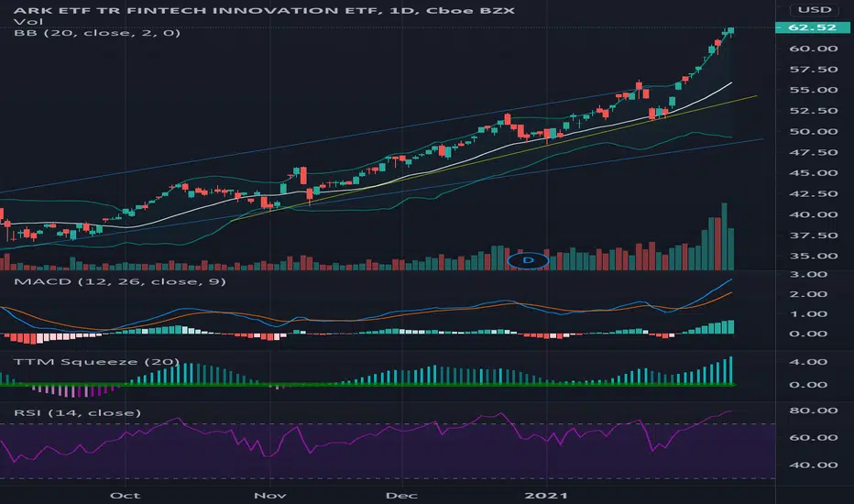Image resolution: width=854 pixels, height=504 pixels.
Task: Select the 'RSI (14, close)' indicator label
Action: [x=77, y=413]
